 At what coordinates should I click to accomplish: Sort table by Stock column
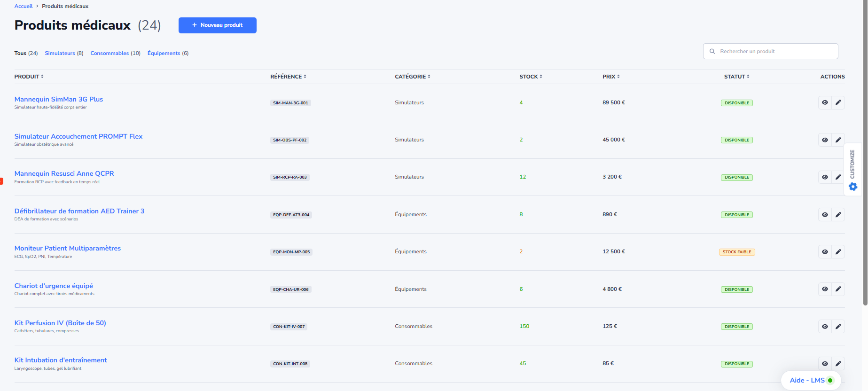click(531, 77)
